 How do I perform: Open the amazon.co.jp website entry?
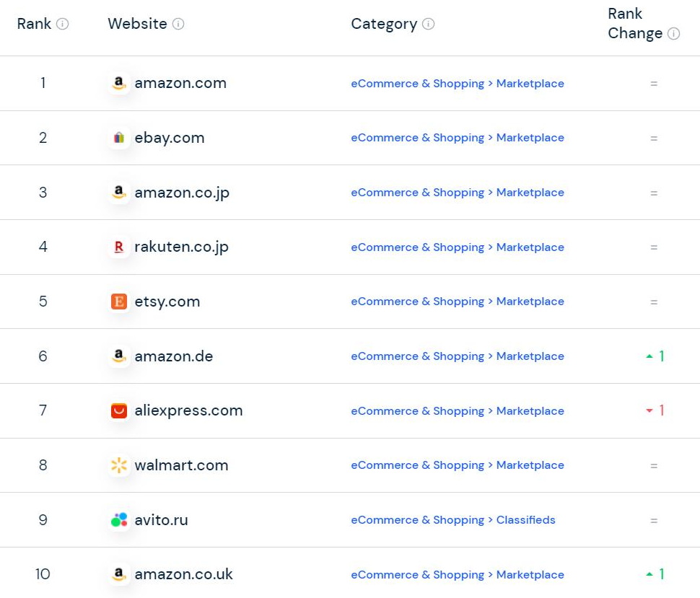click(x=182, y=193)
